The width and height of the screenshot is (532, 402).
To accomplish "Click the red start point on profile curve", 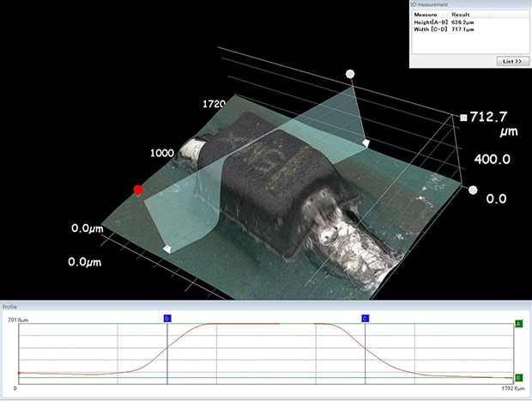I will pyautogui.click(x=19, y=373).
